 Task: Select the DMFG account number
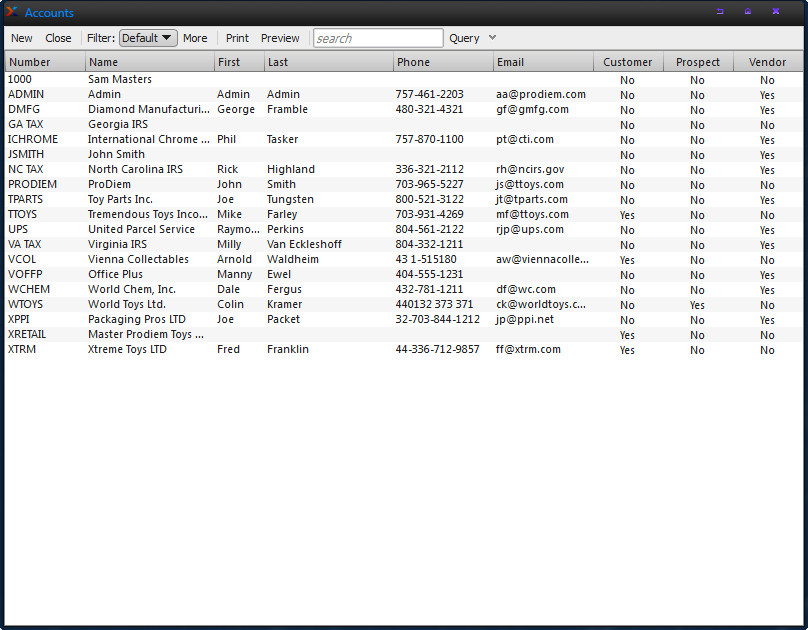coord(24,109)
